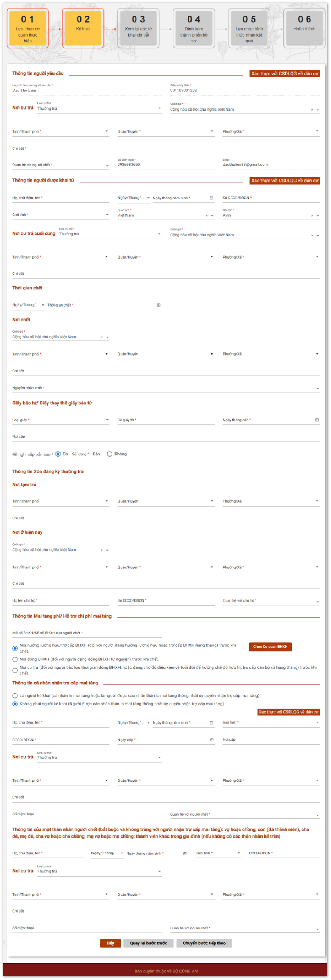
Task: Clear Quốc gia in Nơi cư trú cuối cùng
Action: pos(312,235)
